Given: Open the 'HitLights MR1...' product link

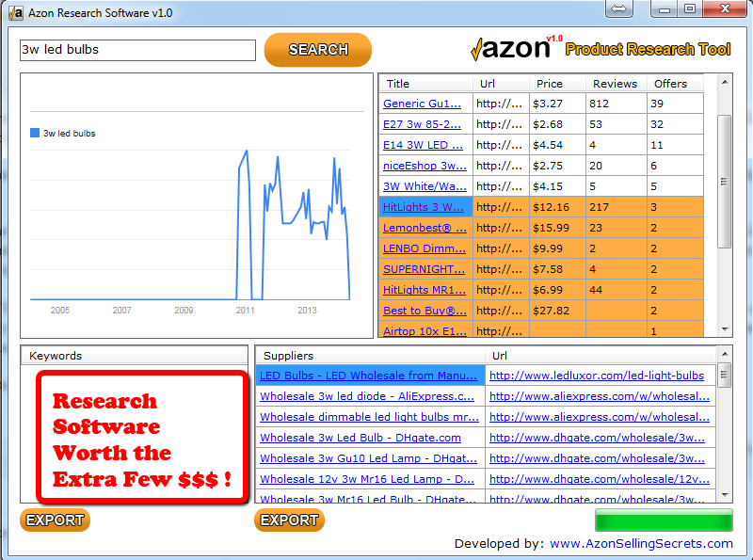Looking at the screenshot, I should pyautogui.click(x=425, y=290).
